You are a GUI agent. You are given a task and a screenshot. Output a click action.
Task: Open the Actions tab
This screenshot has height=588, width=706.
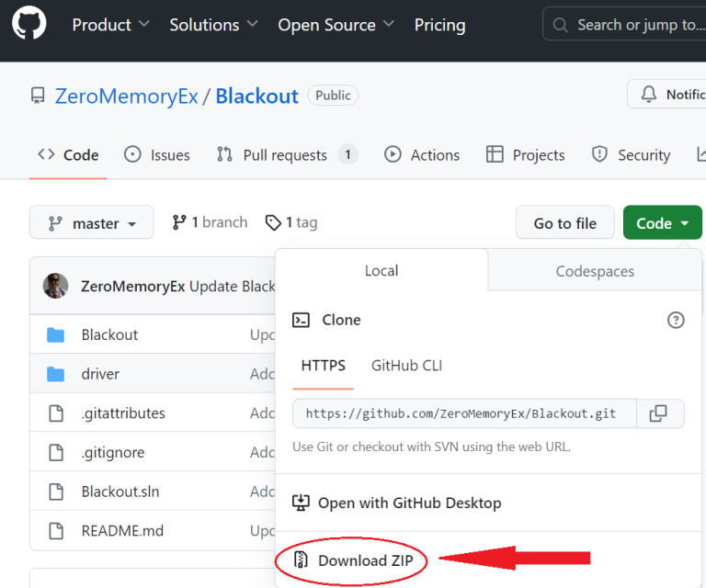coord(422,154)
